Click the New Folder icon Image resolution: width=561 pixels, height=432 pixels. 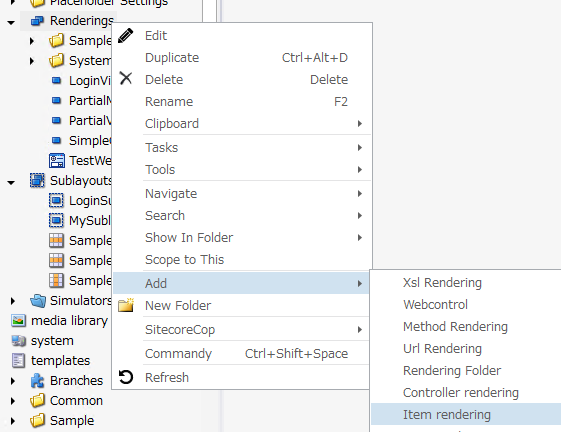(126, 305)
